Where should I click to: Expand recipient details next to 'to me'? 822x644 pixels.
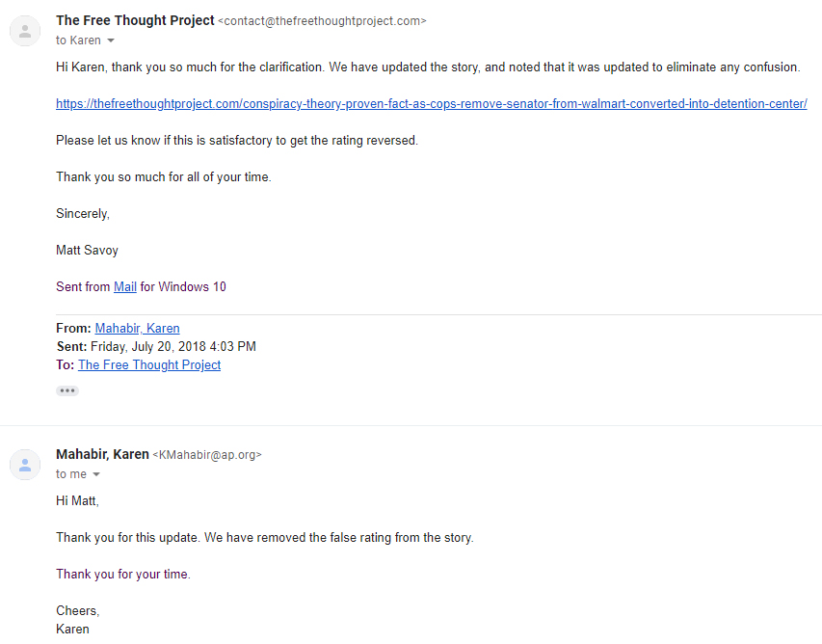click(96, 474)
